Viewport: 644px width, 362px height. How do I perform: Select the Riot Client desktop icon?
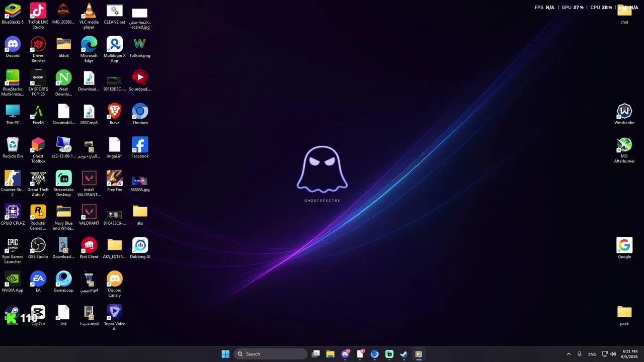[x=89, y=248]
